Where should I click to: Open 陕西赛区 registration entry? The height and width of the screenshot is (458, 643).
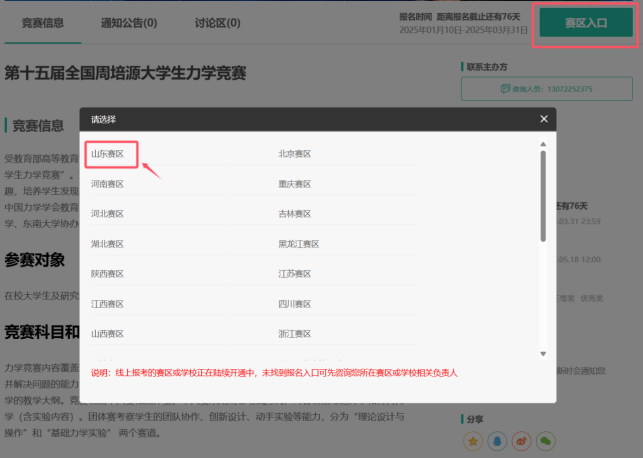coord(107,273)
